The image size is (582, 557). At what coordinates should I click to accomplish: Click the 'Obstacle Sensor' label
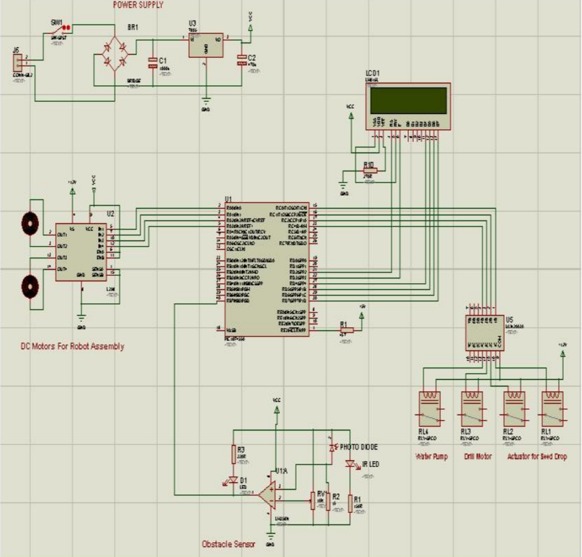[x=229, y=544]
